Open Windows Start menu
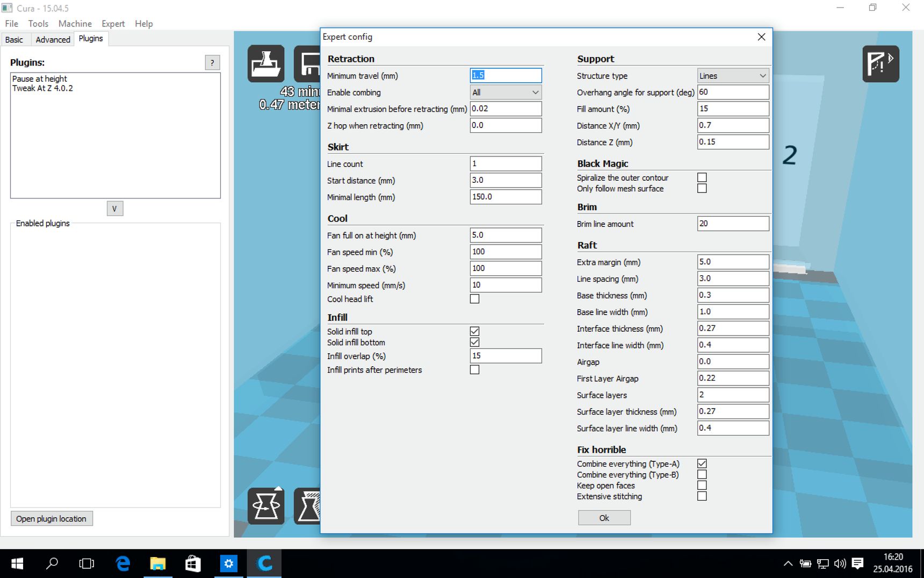This screenshot has width=924, height=578. [x=17, y=563]
